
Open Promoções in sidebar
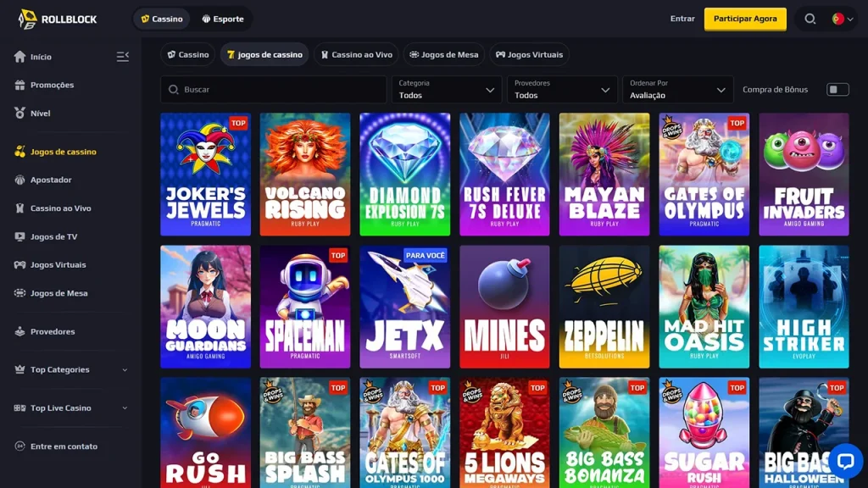(52, 85)
